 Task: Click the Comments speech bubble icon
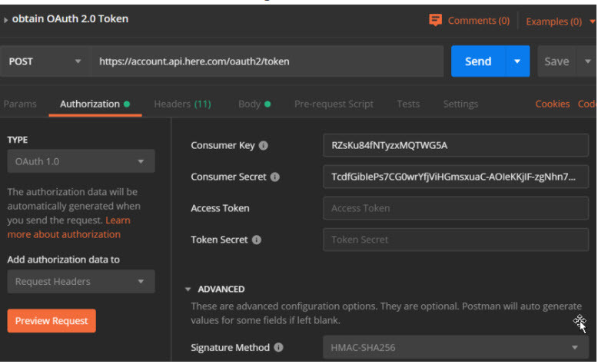coord(436,20)
